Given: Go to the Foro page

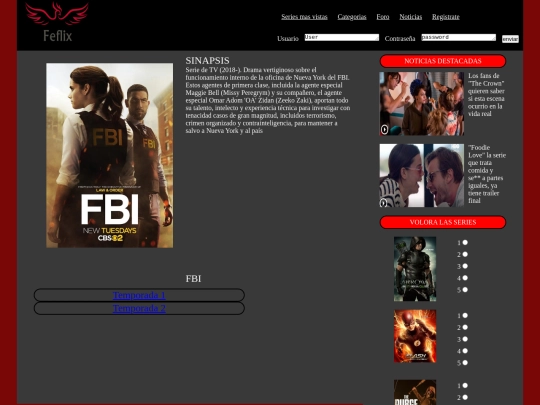Looking at the screenshot, I should click(x=383, y=17).
